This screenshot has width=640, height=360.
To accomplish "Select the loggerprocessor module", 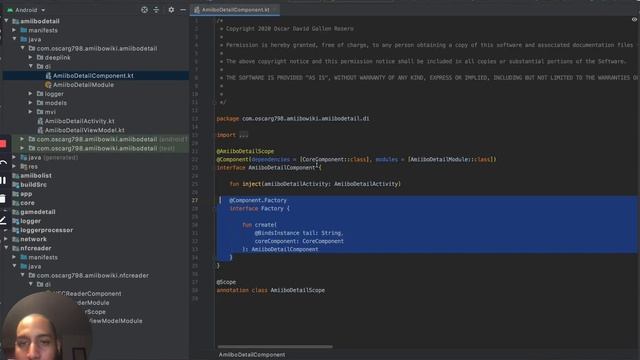I will pos(47,230).
